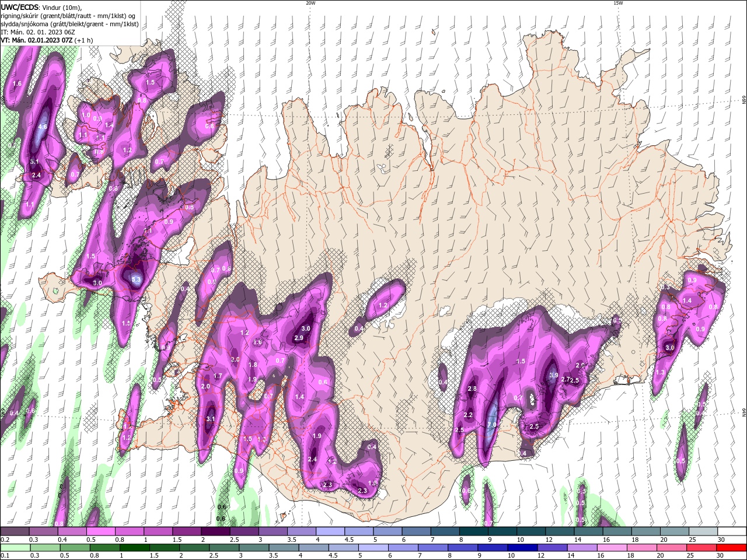This screenshot has width=747, height=560.
Task: Click the darkest purple snow swatch between 2 and 2.5
Action: [215, 531]
